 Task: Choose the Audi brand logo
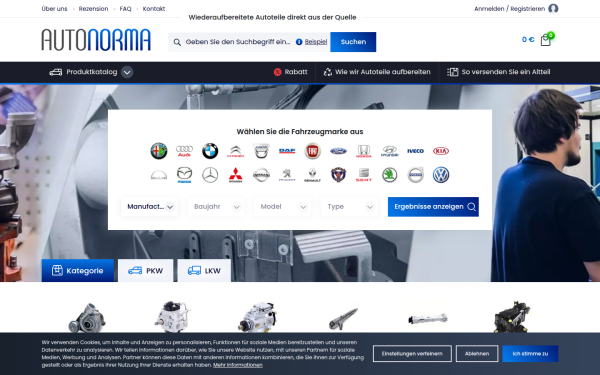tap(184, 151)
